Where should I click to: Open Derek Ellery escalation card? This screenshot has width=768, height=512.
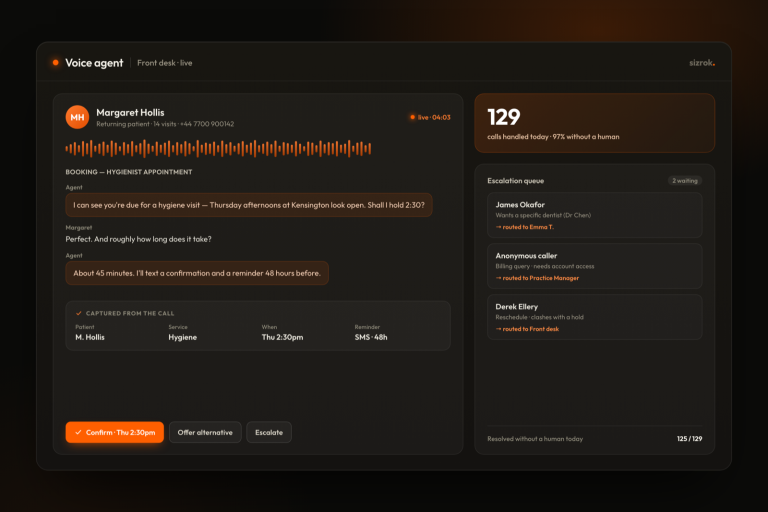coord(595,317)
